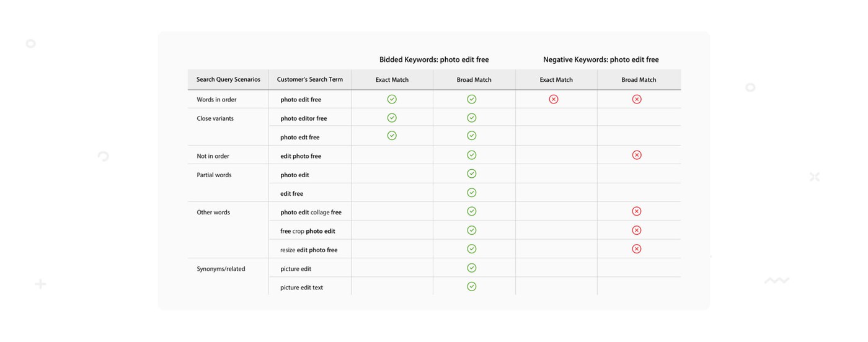Select the 'Close variants' scenario label

(x=215, y=118)
